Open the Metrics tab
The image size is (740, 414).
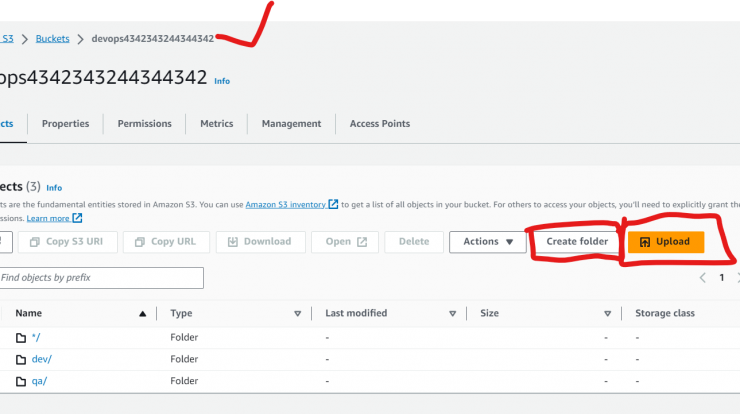217,124
